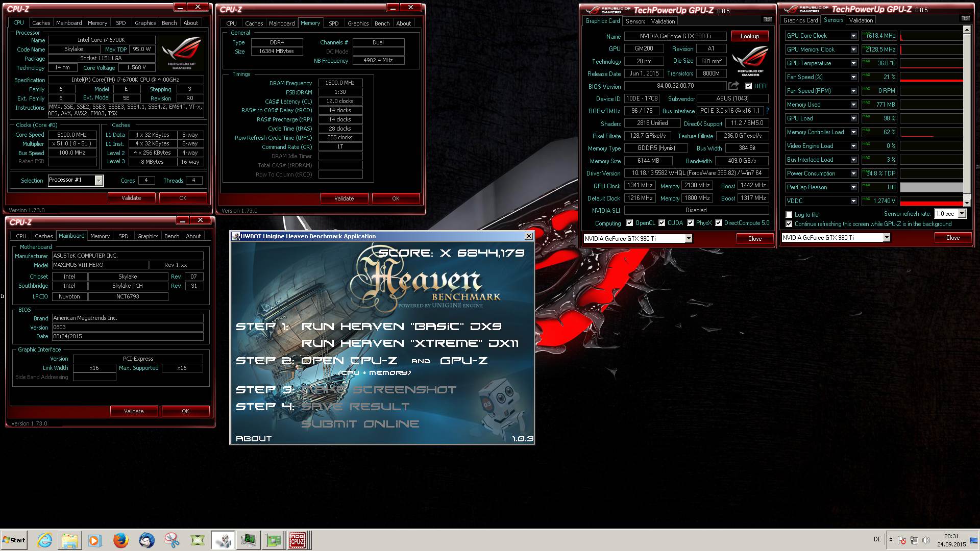Enable the Log to file checkbox

coord(789,215)
